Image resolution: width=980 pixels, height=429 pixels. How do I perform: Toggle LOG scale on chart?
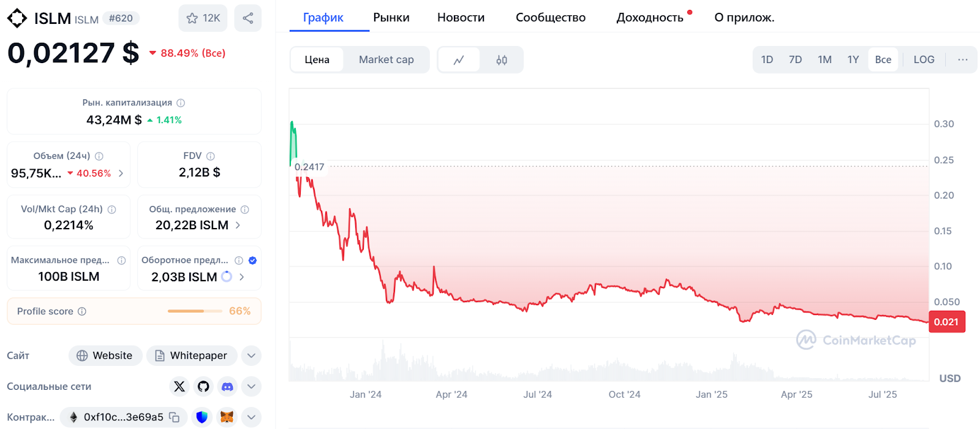coord(924,59)
